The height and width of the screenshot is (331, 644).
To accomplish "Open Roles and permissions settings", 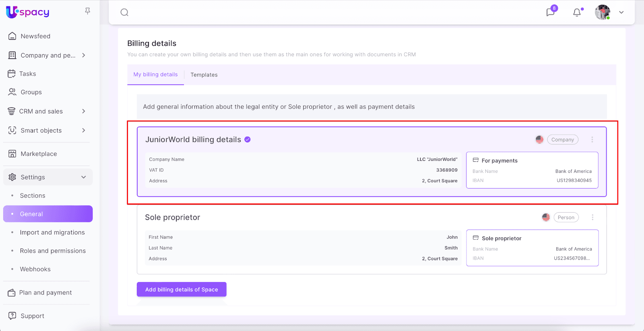I will [53, 251].
